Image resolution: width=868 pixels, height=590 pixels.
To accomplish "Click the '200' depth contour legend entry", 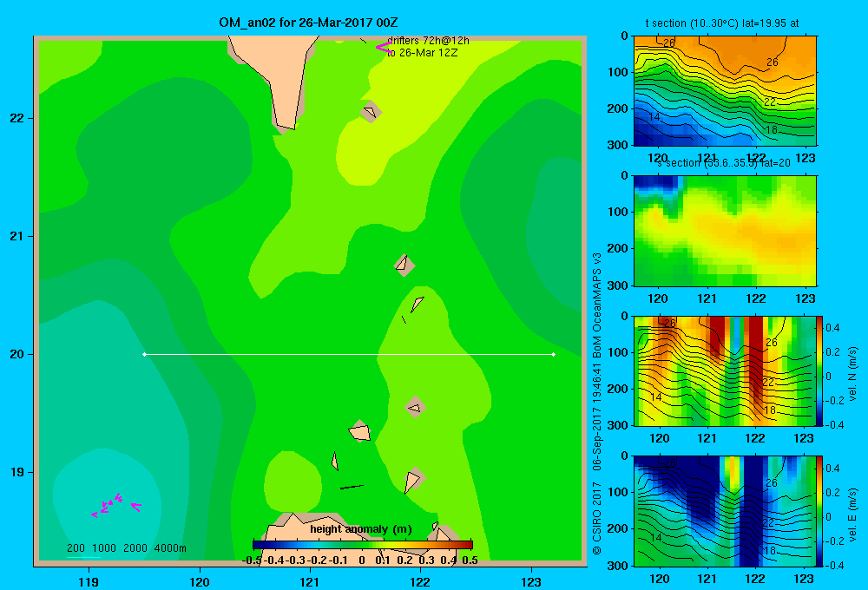I will point(76,548).
